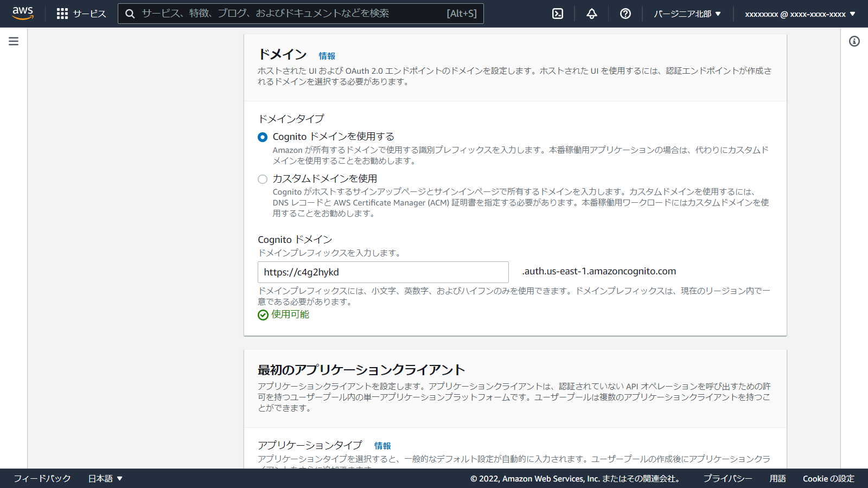Click the ドメイン 情報 link
Screen dimensions: 868x488
(327, 55)
